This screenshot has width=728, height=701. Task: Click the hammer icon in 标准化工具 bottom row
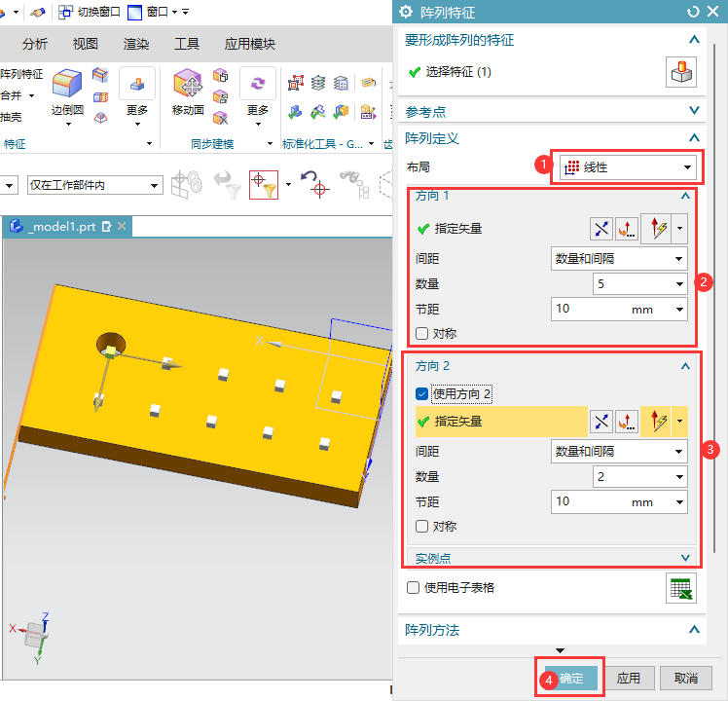tap(318, 112)
